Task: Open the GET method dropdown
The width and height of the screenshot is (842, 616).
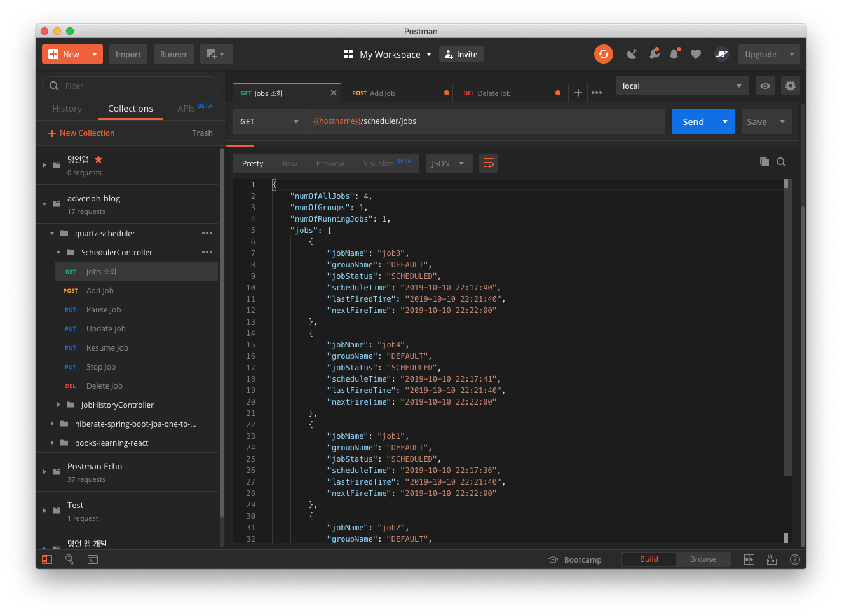Action: (x=269, y=121)
